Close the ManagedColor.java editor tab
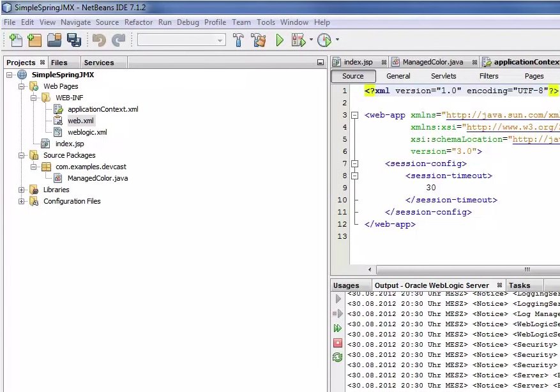 pos(474,62)
